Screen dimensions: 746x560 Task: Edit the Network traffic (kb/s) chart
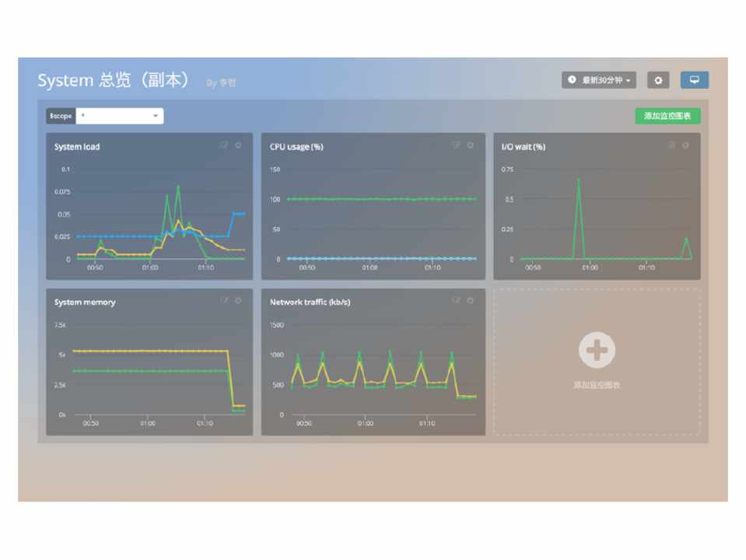(456, 301)
